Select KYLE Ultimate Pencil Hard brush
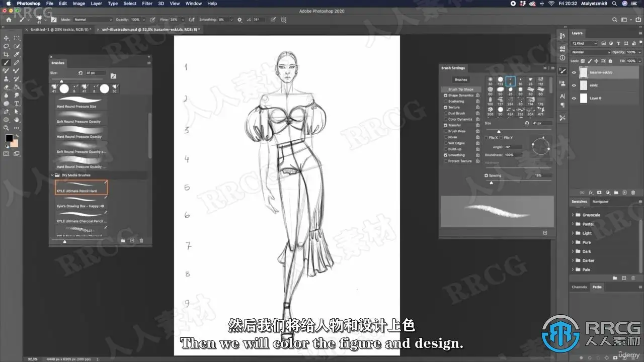Image resolution: width=644 pixels, height=362 pixels. point(82,187)
